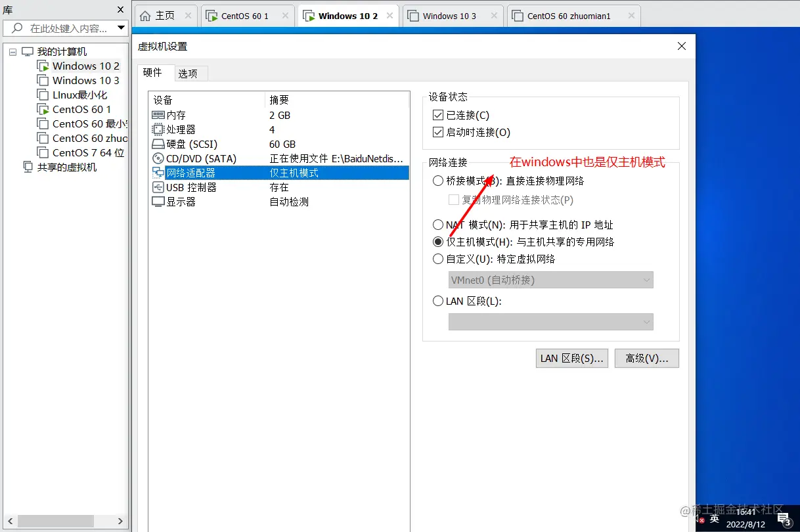The image size is (800, 532).
Task: Click the My Computer icon in library tree
Action: [27, 51]
